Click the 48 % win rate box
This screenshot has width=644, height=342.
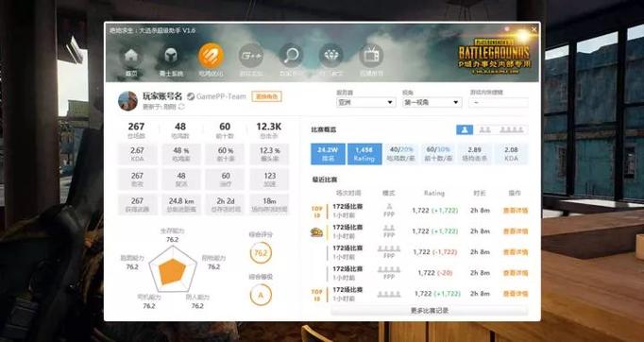tap(181, 154)
